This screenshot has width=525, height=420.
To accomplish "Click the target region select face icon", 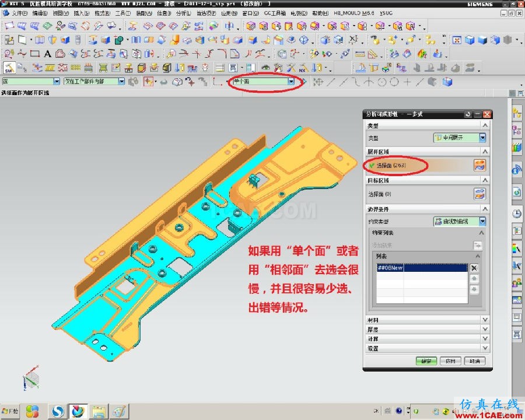I will 480,194.
